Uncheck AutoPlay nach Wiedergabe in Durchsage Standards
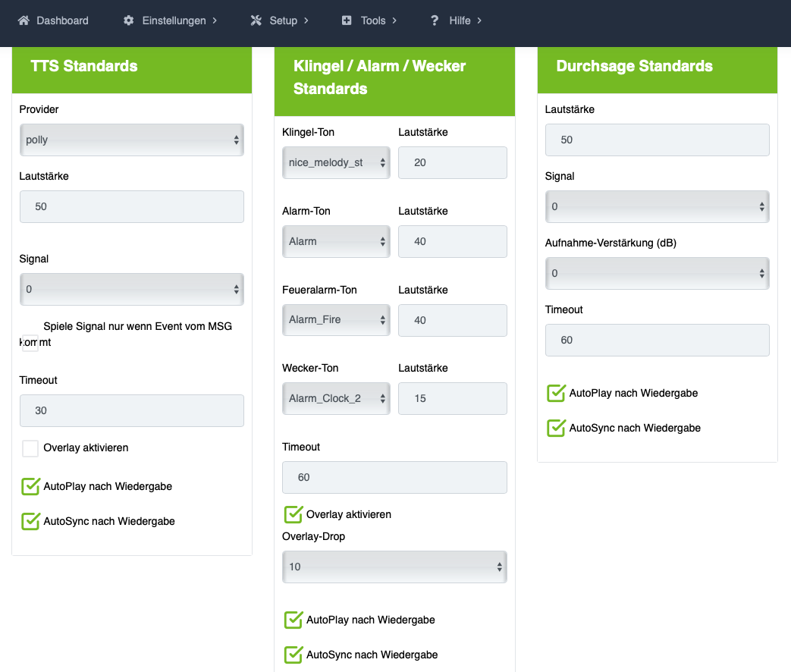The image size is (791, 672). pyautogui.click(x=557, y=394)
